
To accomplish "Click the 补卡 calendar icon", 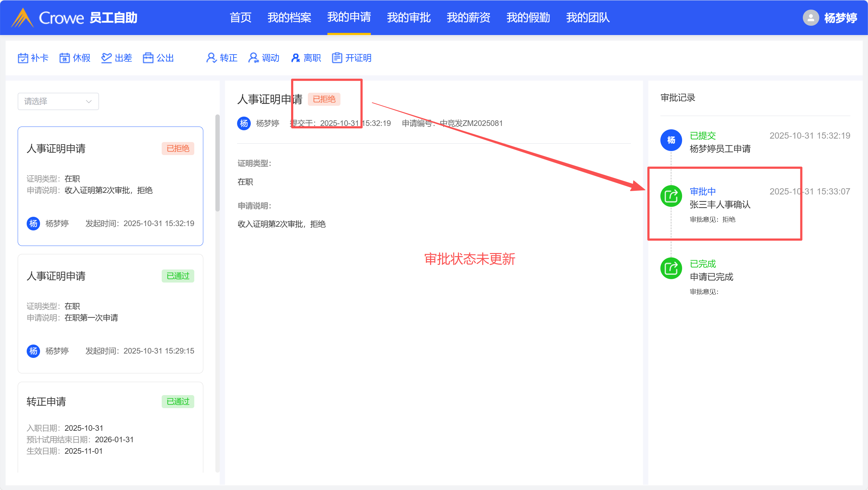I will click(23, 58).
